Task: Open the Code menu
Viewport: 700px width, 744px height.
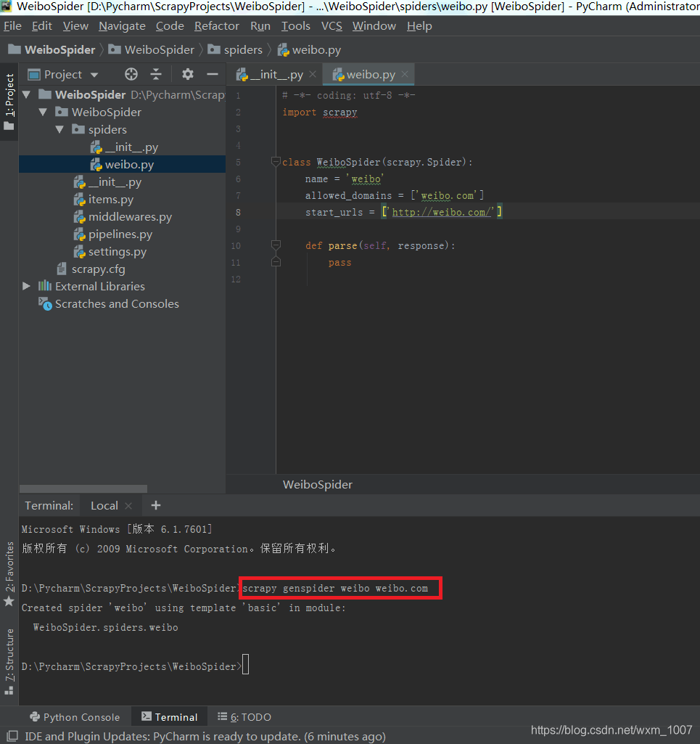Action: (170, 26)
